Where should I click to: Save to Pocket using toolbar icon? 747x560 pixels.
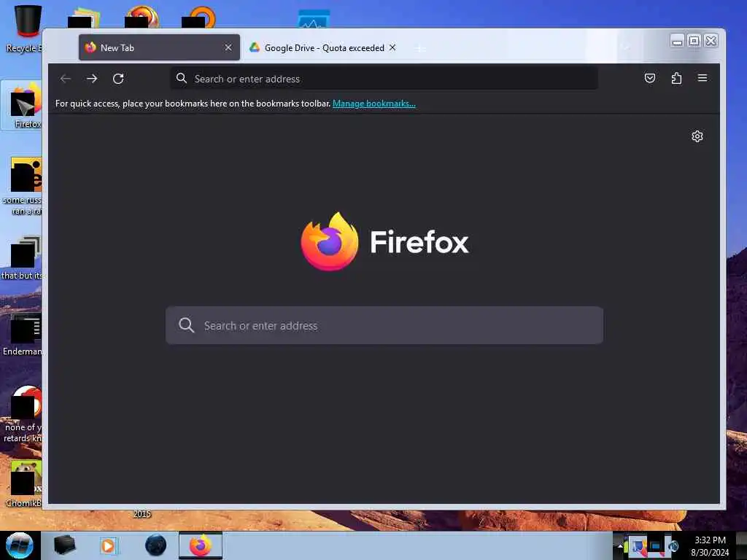tap(650, 78)
